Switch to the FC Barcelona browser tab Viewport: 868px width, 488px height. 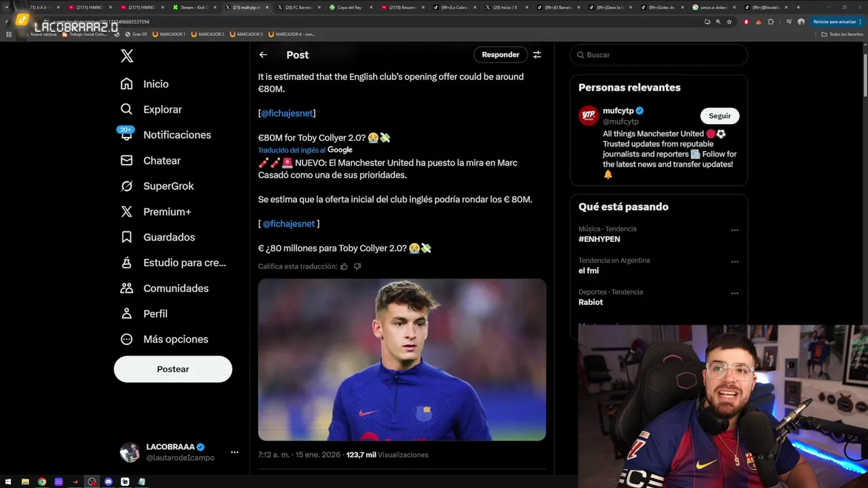point(298,7)
